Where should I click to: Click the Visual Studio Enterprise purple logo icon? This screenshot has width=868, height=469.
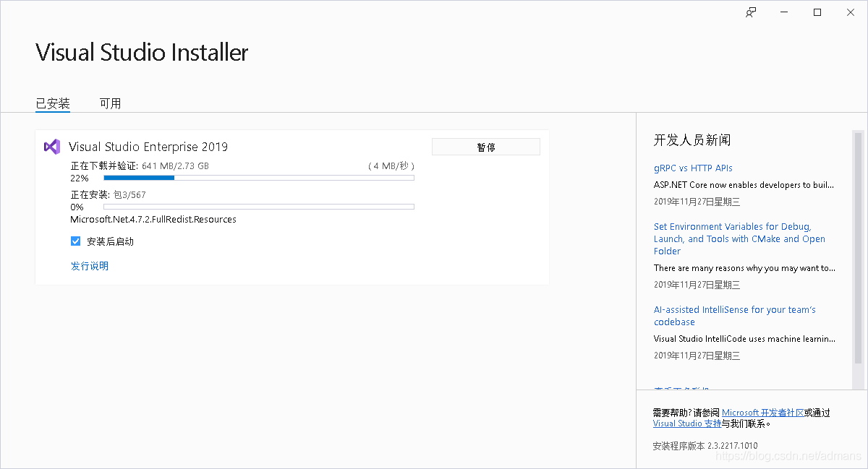tap(51, 147)
